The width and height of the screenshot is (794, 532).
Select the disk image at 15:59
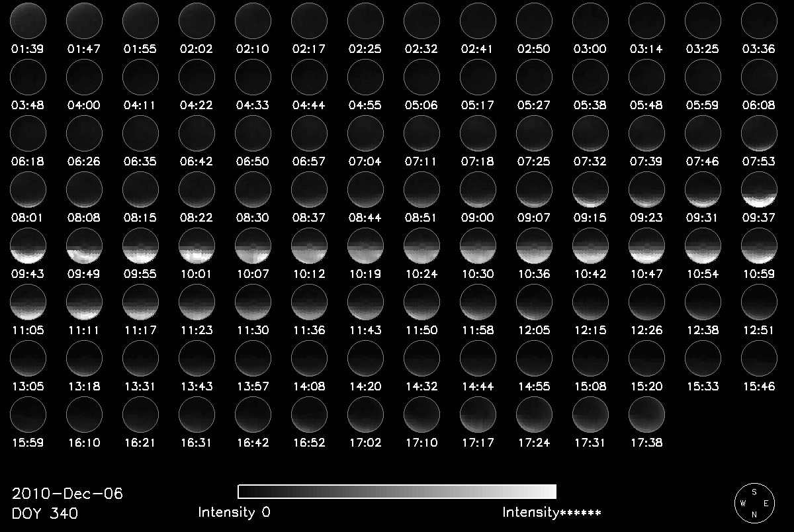tap(28, 417)
